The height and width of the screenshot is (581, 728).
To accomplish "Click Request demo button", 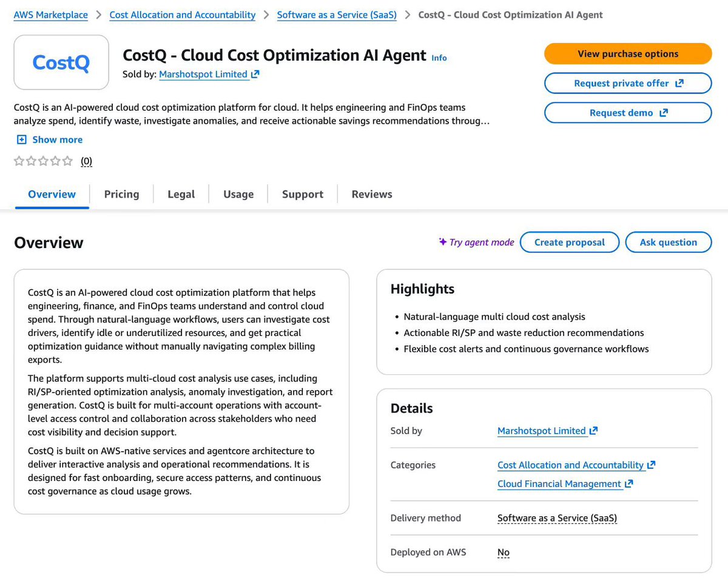I will coord(628,113).
